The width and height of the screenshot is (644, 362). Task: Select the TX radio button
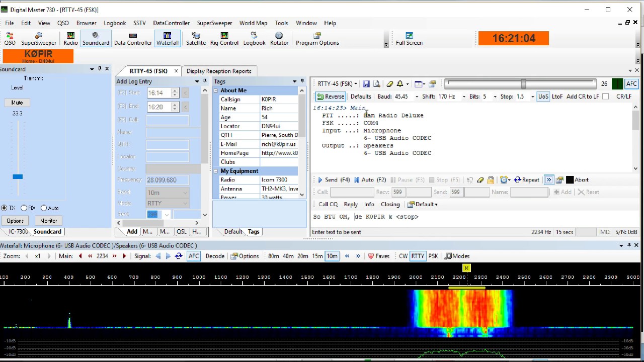[x=4, y=208]
